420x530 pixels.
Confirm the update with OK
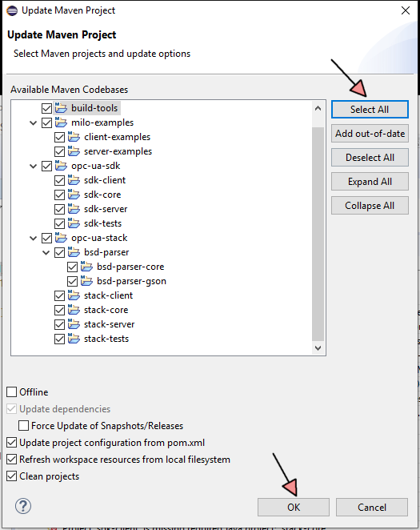(x=294, y=507)
